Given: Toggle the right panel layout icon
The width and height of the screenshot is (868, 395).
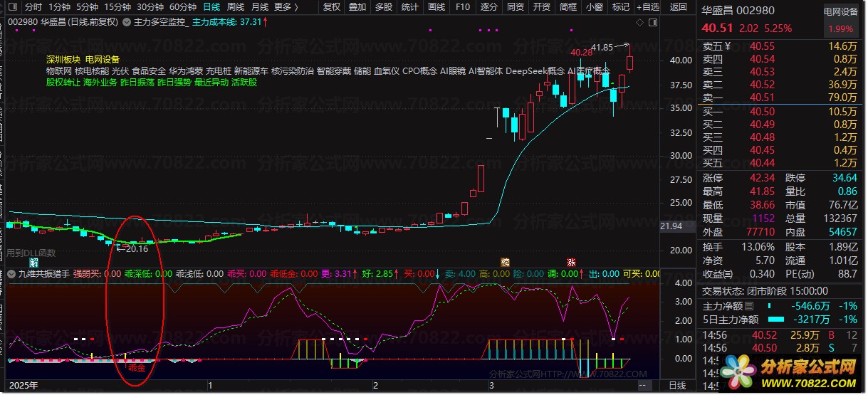Looking at the screenshot, I should coord(652,23).
